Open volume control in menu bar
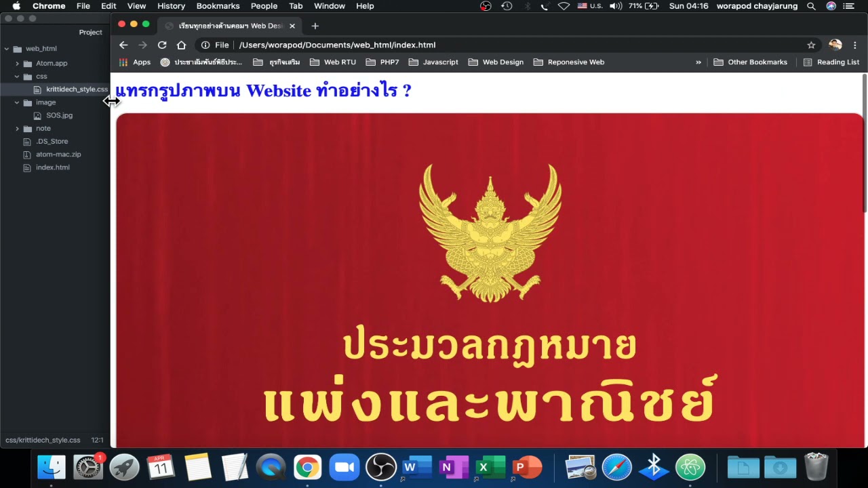868x488 pixels. pos(616,6)
